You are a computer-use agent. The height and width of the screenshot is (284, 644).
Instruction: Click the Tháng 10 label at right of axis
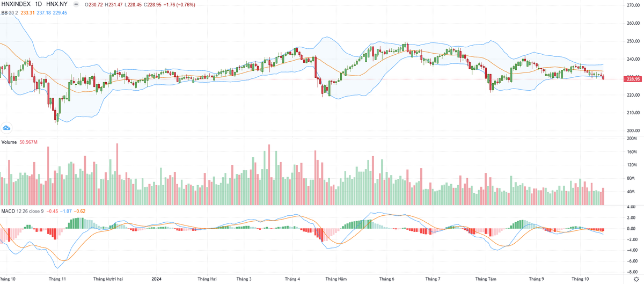tap(580, 279)
